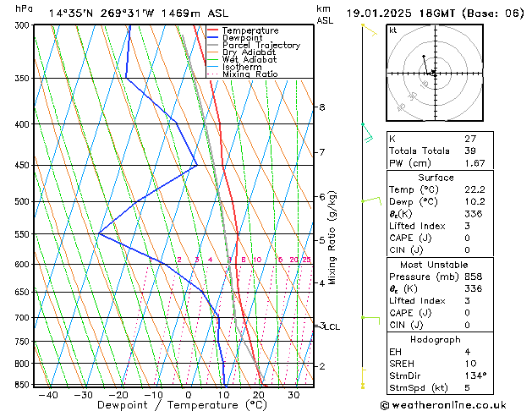Click the 450 pressure level label
The height and width of the screenshot is (411, 532).
click(24, 165)
